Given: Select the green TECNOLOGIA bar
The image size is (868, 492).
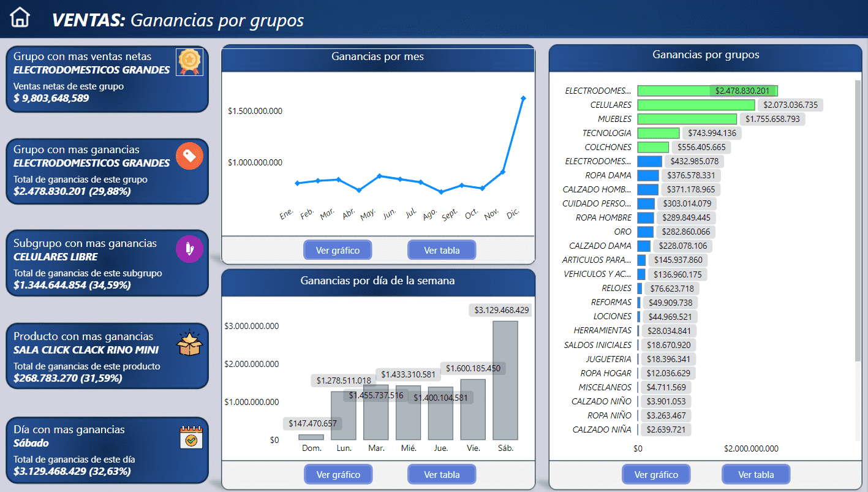Looking at the screenshot, I should (x=659, y=133).
